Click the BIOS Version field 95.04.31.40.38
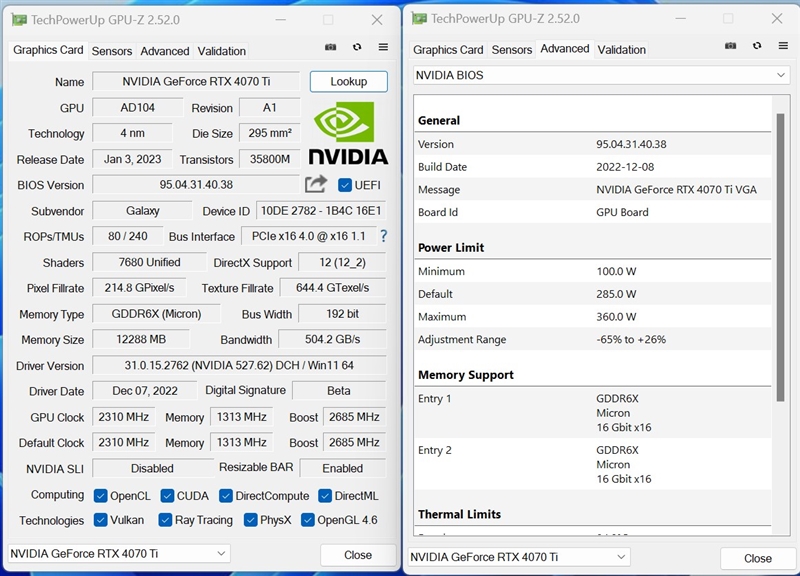 (x=196, y=185)
